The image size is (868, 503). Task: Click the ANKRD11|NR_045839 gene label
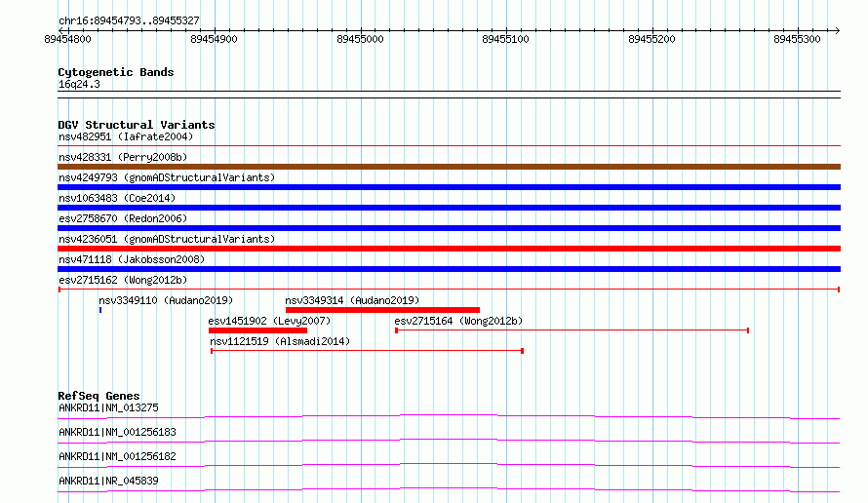(x=108, y=481)
